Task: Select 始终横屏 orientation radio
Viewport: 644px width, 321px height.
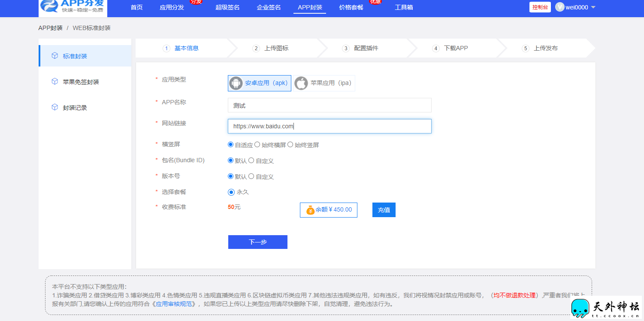Action: coord(257,145)
